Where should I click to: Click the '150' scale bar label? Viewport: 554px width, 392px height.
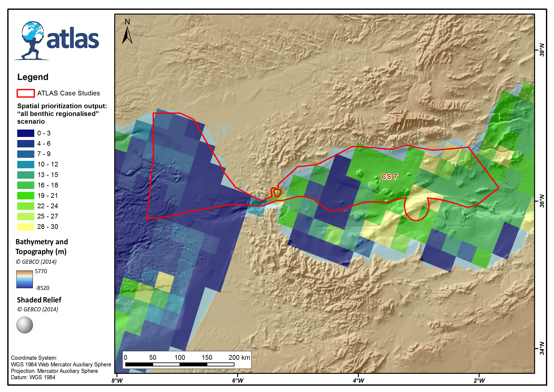pos(207,358)
